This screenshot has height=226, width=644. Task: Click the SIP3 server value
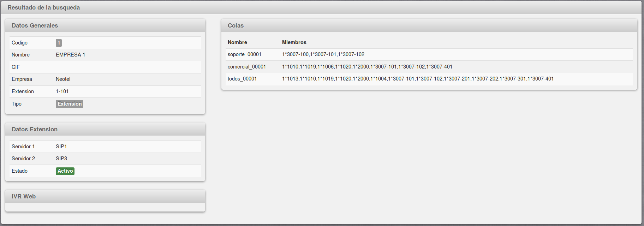click(61, 159)
